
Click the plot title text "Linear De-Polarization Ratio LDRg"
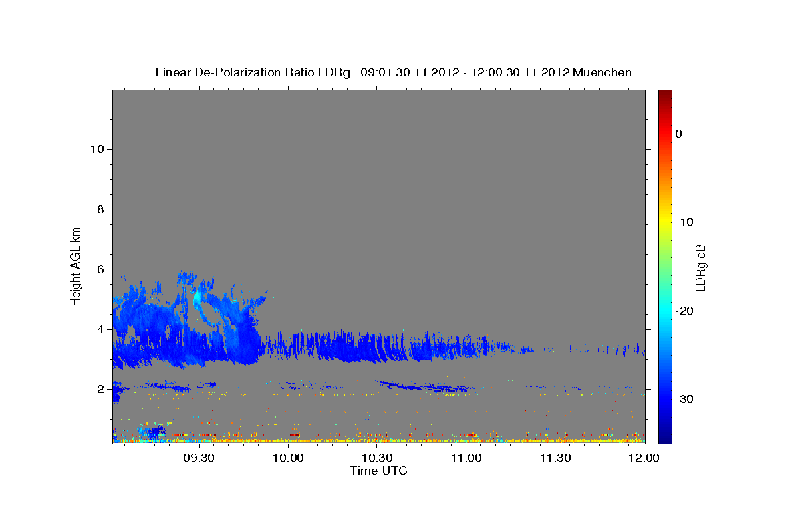coord(252,72)
